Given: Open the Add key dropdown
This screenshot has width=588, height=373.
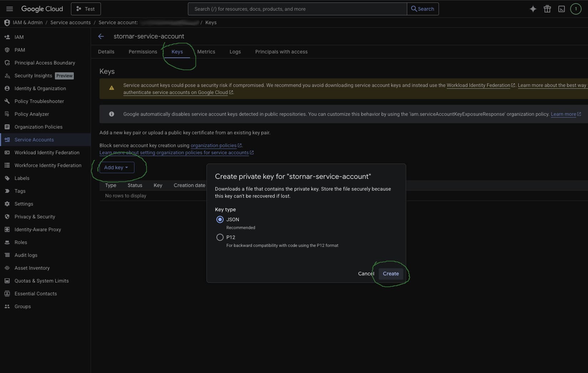Looking at the screenshot, I should pos(117,167).
